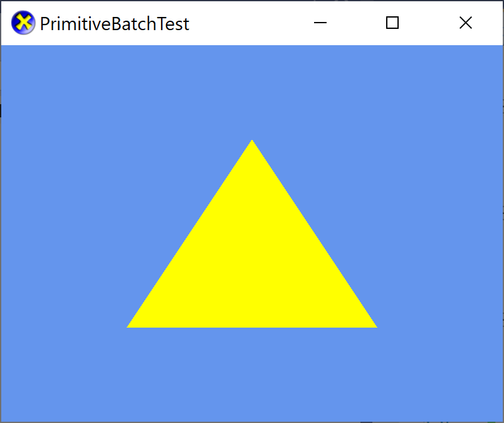Maximize the PrimitiveBatchTest window
Viewport: 504px width, 423px height.
(393, 23)
